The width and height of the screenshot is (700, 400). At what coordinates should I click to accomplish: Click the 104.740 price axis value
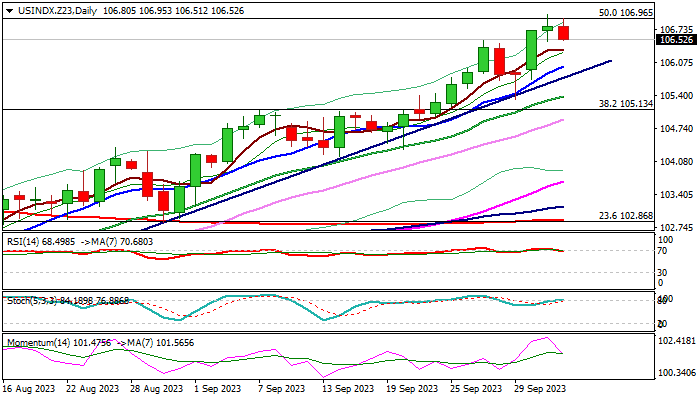coord(675,129)
